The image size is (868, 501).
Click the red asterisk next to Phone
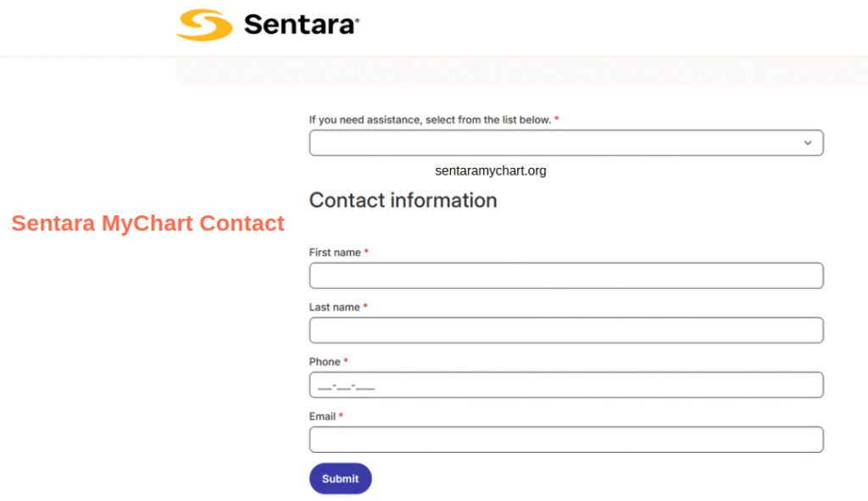[x=347, y=361]
